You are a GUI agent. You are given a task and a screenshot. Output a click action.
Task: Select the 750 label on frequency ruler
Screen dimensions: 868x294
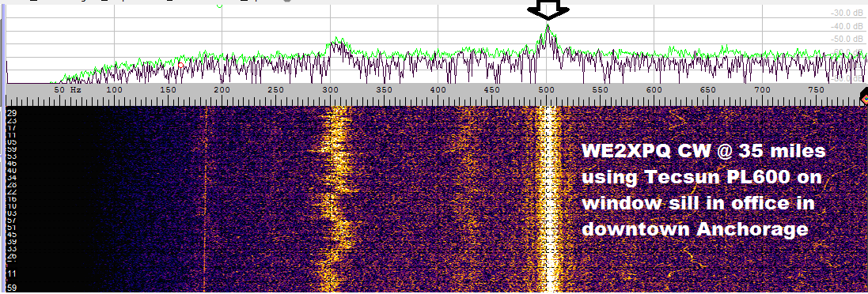[816, 89]
